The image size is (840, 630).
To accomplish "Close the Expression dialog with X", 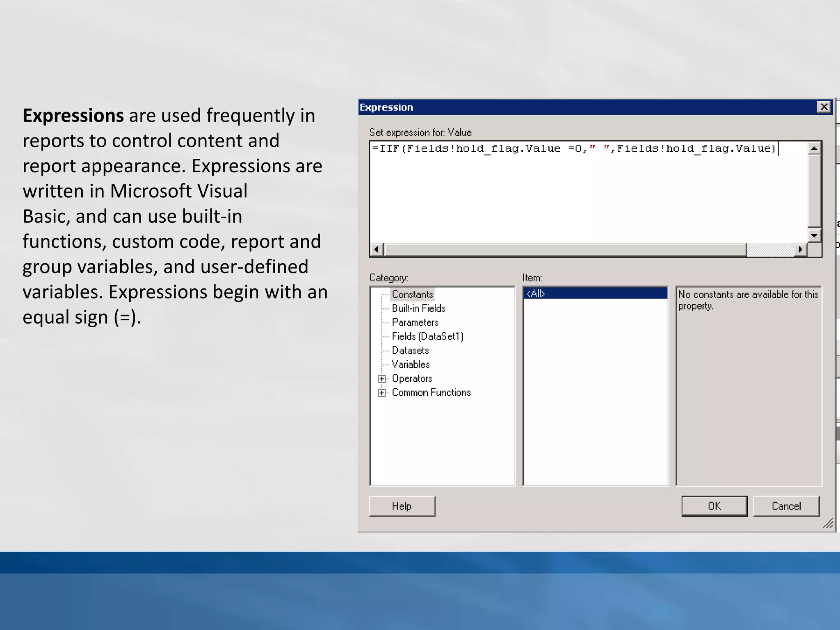I will tap(824, 107).
